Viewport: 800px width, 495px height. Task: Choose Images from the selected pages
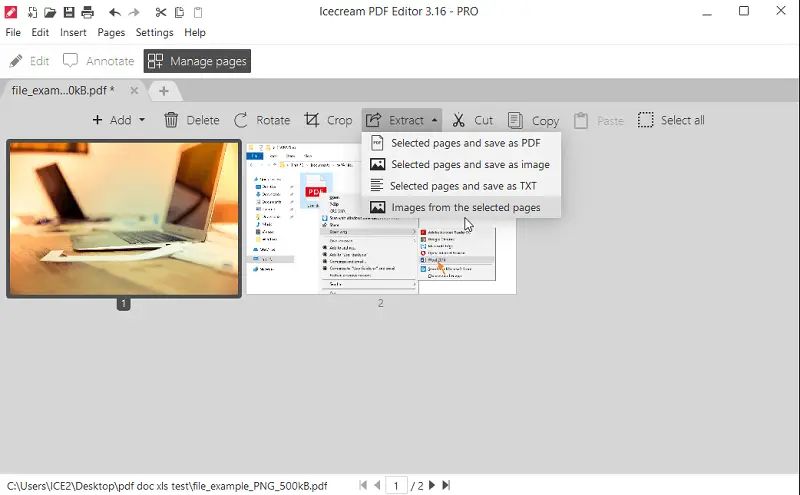(x=461, y=208)
